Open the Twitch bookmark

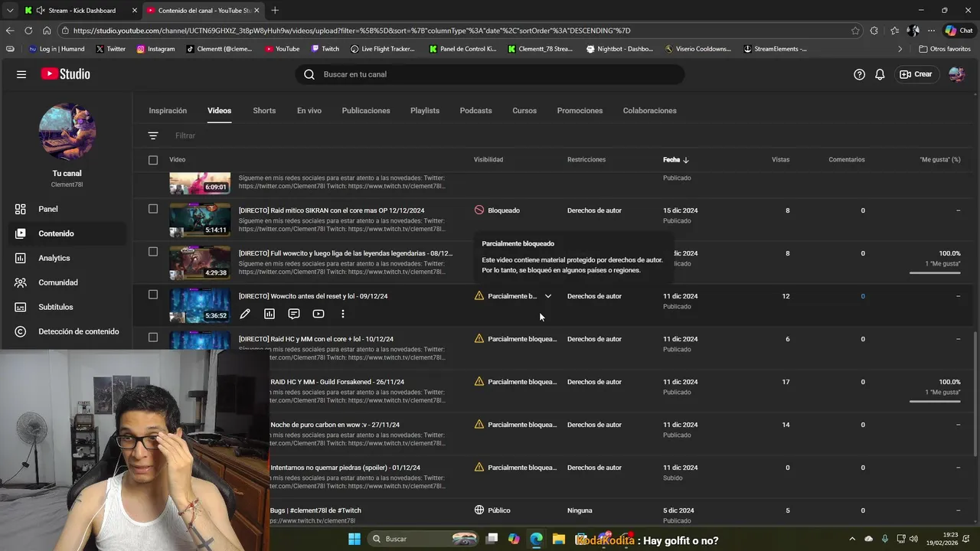click(x=325, y=49)
